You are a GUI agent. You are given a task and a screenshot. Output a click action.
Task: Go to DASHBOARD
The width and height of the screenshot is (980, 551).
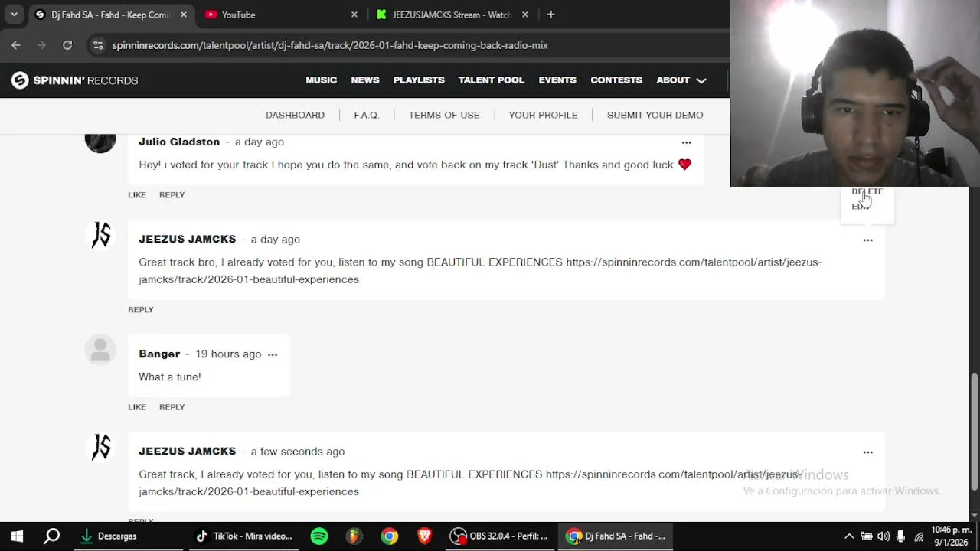pyautogui.click(x=295, y=115)
